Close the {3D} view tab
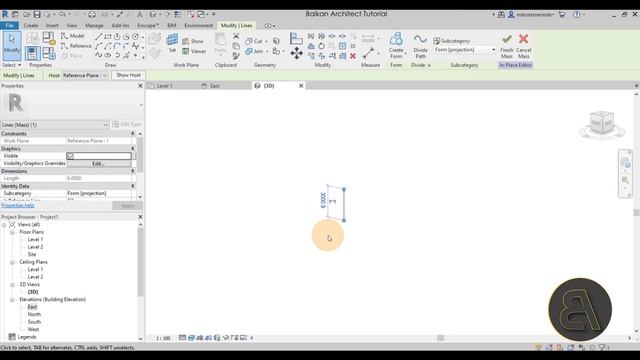Viewport: 640px width, 360px height. tap(301, 86)
